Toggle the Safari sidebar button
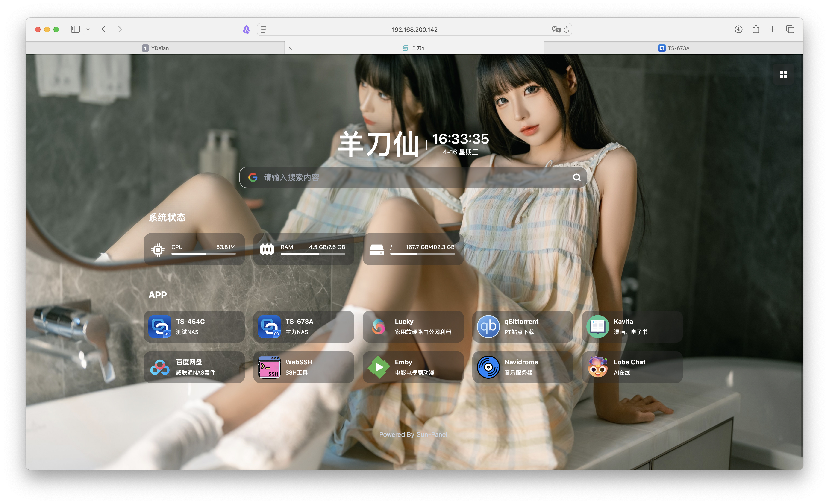 [x=75, y=29]
